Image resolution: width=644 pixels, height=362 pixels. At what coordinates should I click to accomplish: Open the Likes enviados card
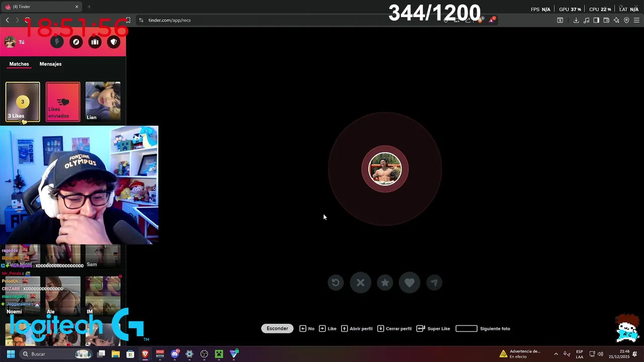[63, 102]
